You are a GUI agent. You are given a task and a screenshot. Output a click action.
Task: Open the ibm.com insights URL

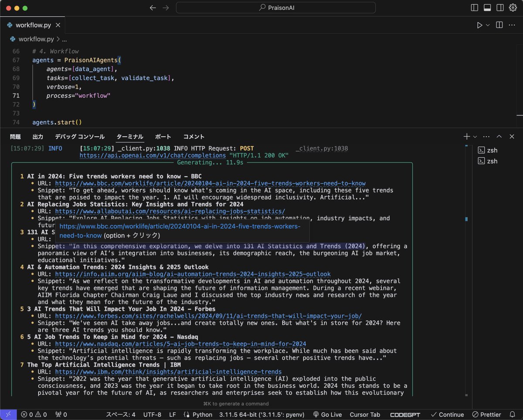tap(168, 372)
